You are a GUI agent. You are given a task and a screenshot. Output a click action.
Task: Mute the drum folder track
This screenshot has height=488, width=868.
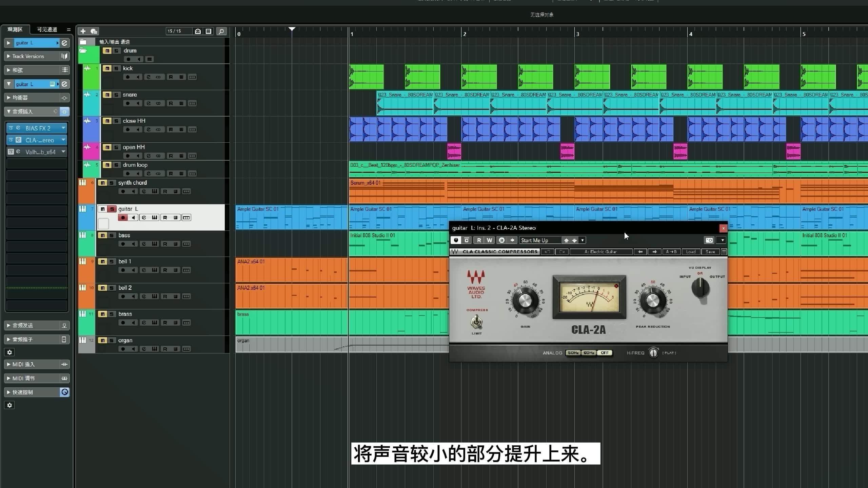click(x=107, y=51)
